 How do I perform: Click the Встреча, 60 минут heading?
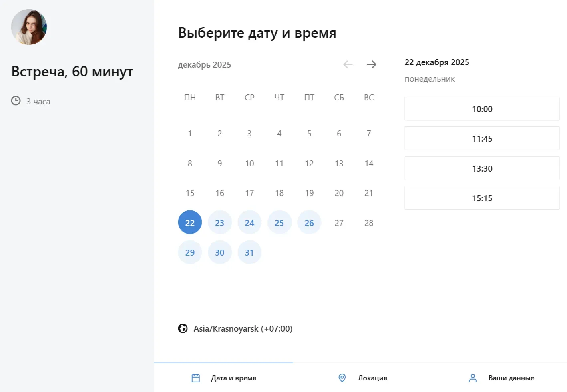(72, 71)
